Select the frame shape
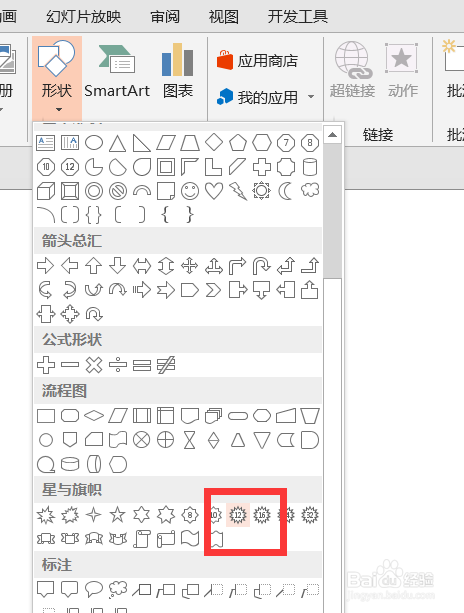 click(166, 167)
